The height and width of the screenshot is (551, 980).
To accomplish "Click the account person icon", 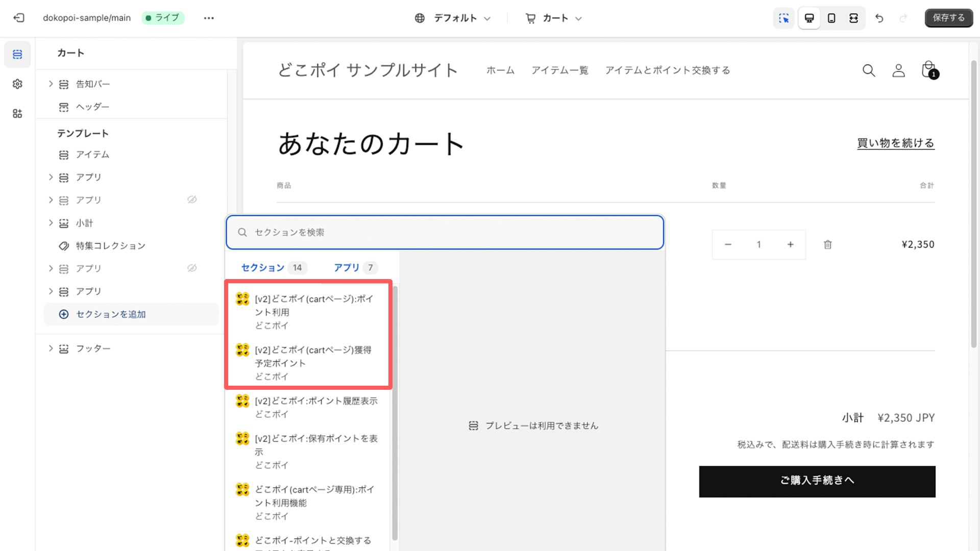I will [x=898, y=70].
